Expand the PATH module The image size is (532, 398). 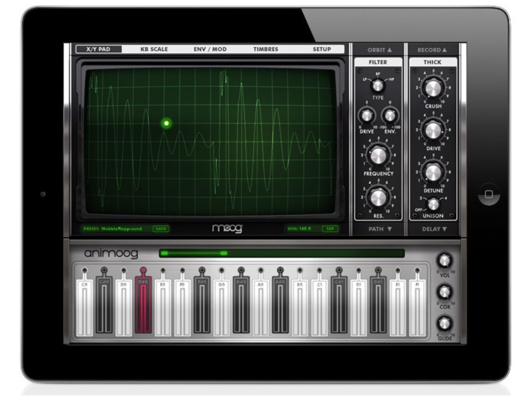[x=380, y=229]
